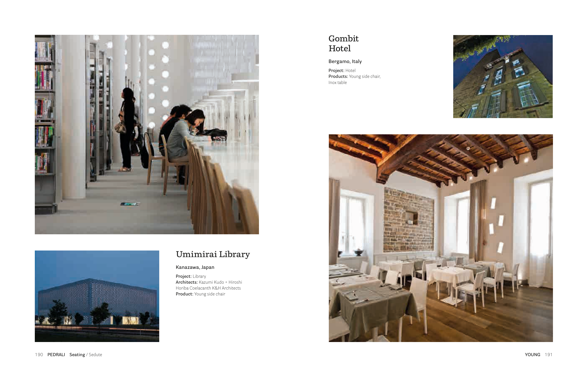The height and width of the screenshot is (378, 588).
Task: Click Horiba Coelacanth K&H Architects text
Action: [208, 288]
